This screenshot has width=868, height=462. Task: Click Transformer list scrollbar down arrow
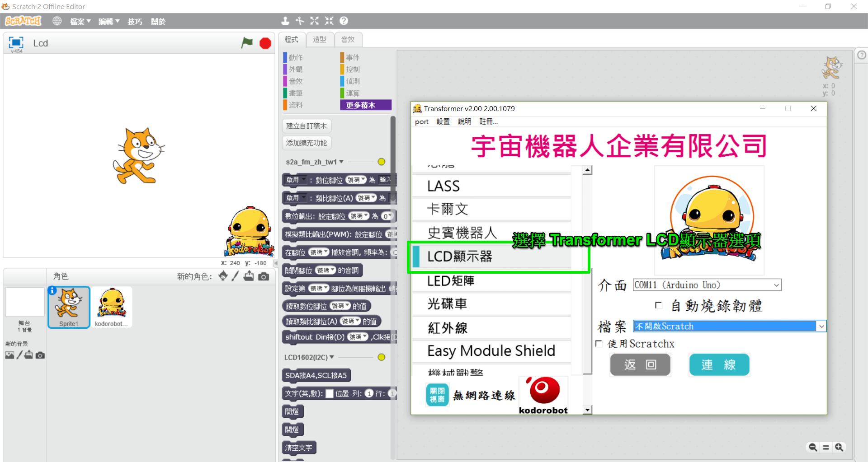[x=587, y=410]
